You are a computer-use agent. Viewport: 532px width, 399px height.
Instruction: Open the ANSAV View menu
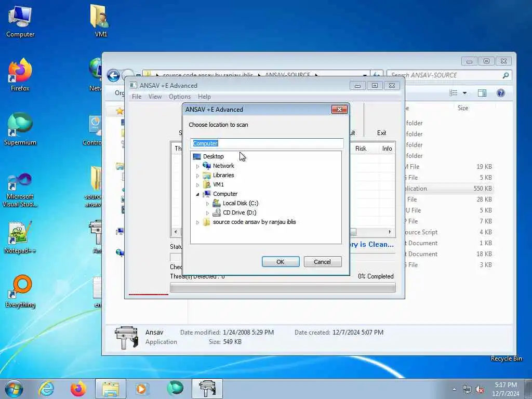tap(155, 96)
